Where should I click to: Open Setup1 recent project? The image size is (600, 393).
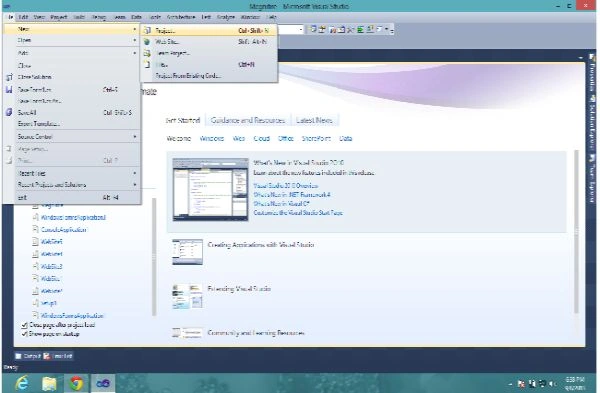pyautogui.click(x=49, y=303)
